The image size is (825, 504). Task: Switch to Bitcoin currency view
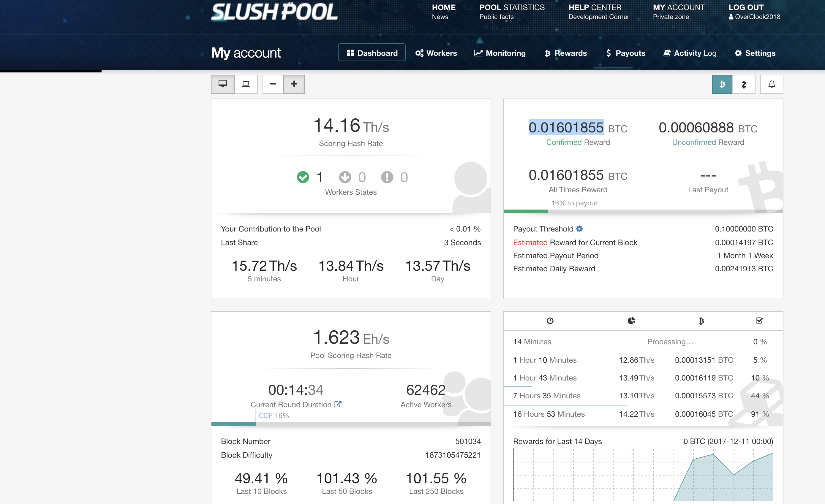coord(722,84)
